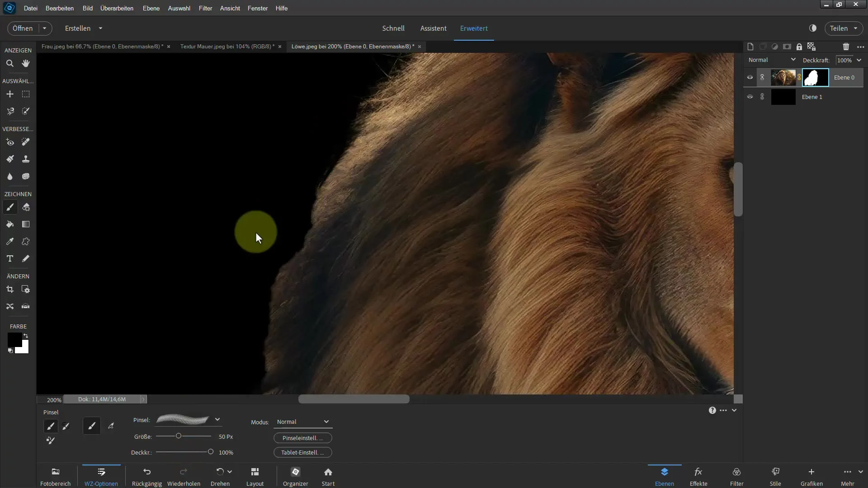This screenshot has height=488, width=868.
Task: Select the Clone Stamp tool
Action: pyautogui.click(x=26, y=159)
